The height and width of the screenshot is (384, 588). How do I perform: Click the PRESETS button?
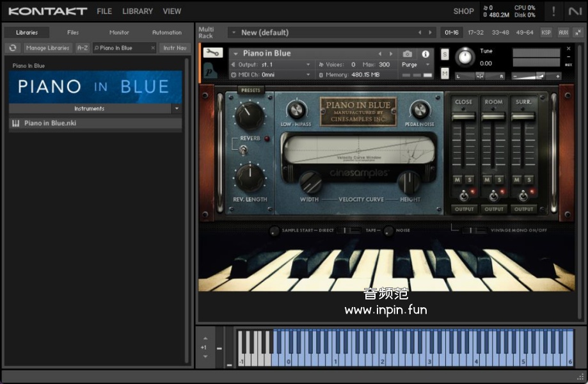[251, 90]
